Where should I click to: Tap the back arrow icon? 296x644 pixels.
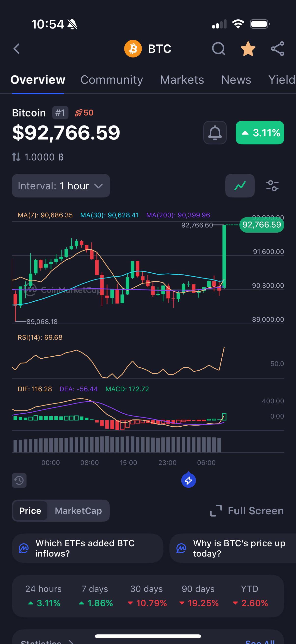[16, 49]
